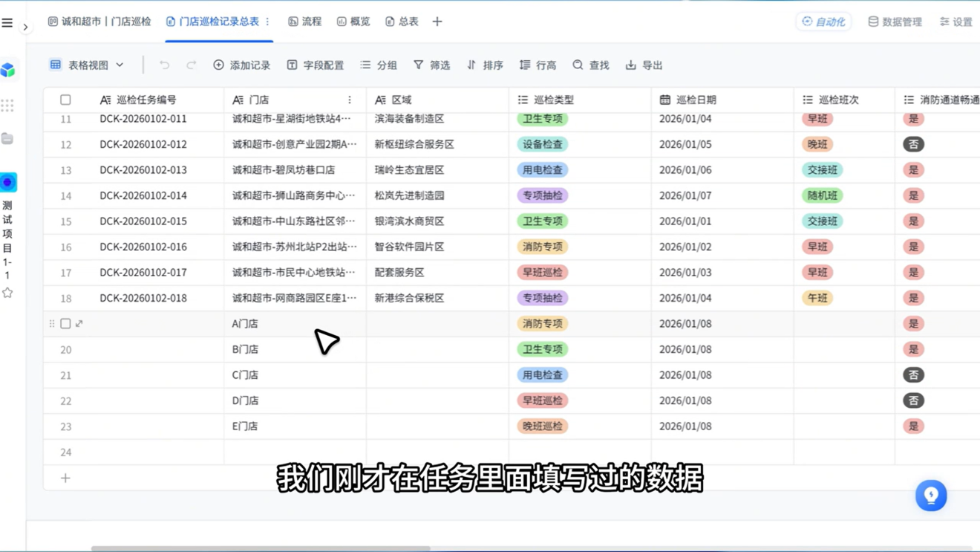
Task: Open the 筛选 filter option
Action: tap(432, 65)
